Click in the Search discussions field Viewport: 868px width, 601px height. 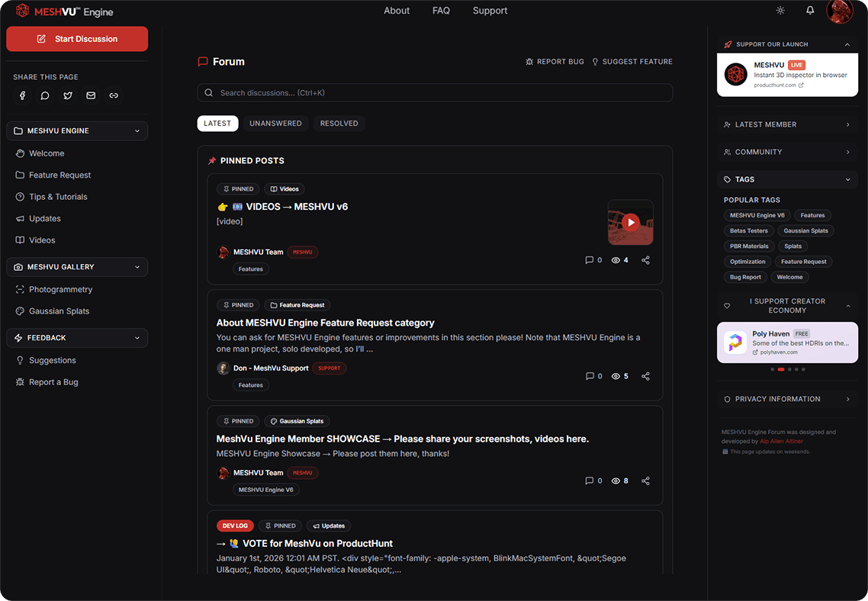coord(435,93)
